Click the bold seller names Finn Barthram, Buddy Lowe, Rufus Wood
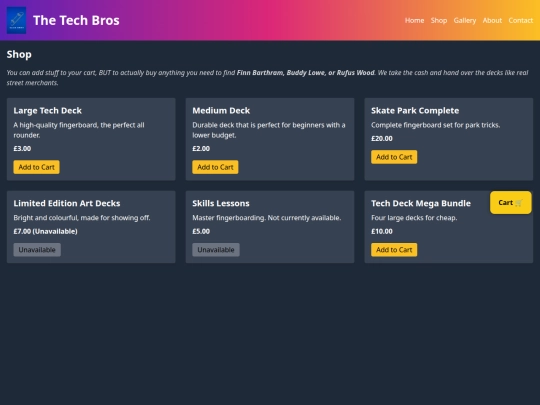This screenshot has width=540, height=405. click(305, 73)
